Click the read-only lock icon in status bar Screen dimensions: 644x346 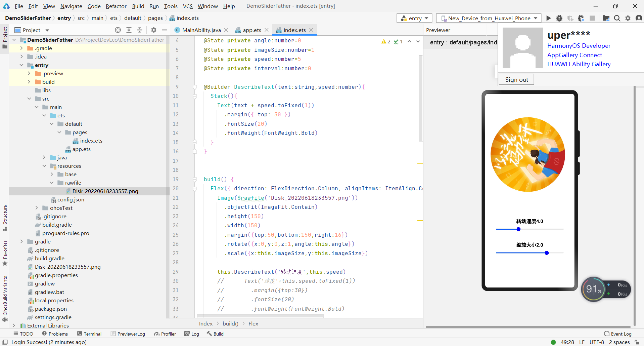tap(637, 342)
